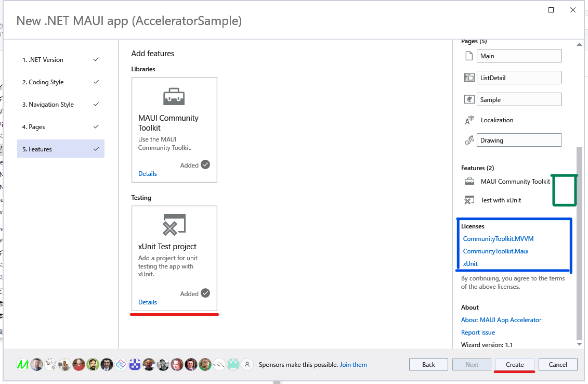588x384 pixels.
Task: Click the Localization language icon
Action: point(469,120)
